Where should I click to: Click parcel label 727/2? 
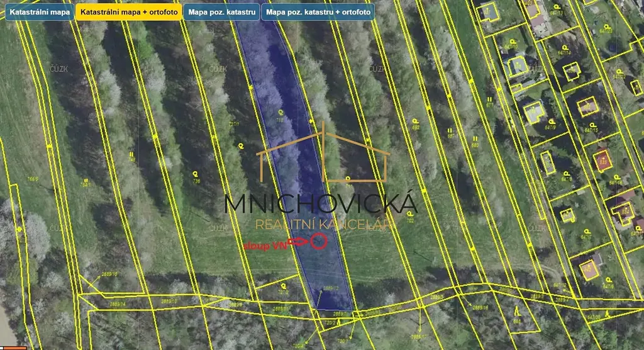click(x=284, y=292)
